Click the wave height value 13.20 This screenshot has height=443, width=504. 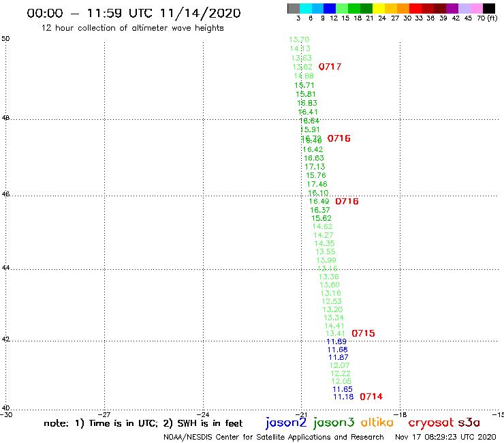pos(332,309)
